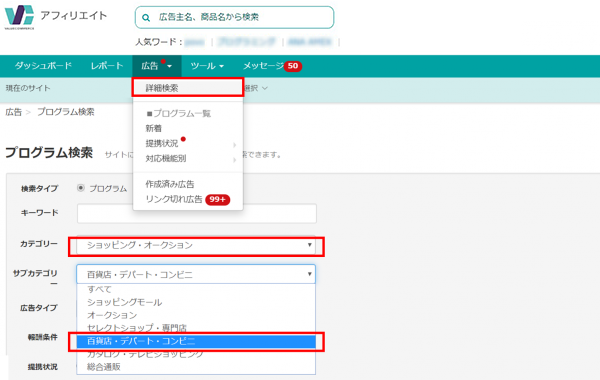Collapse the 広告 menu
Image resolution: width=600 pixels, height=380 pixels.
coord(157,66)
